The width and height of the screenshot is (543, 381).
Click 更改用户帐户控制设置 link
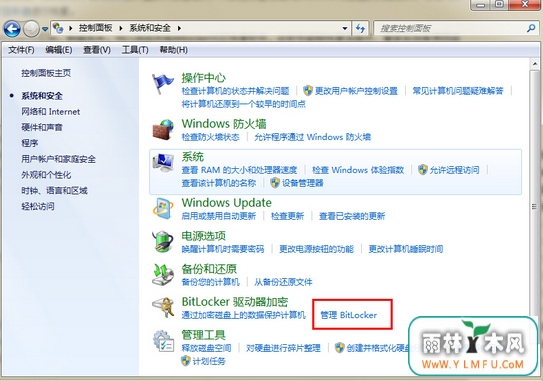coord(356,91)
